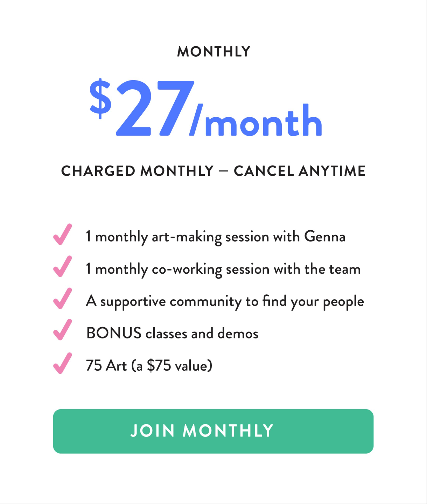Viewport: 427px width, 504px height.
Task: Select '1 monthly art-making session with Genna'
Action: (x=216, y=237)
